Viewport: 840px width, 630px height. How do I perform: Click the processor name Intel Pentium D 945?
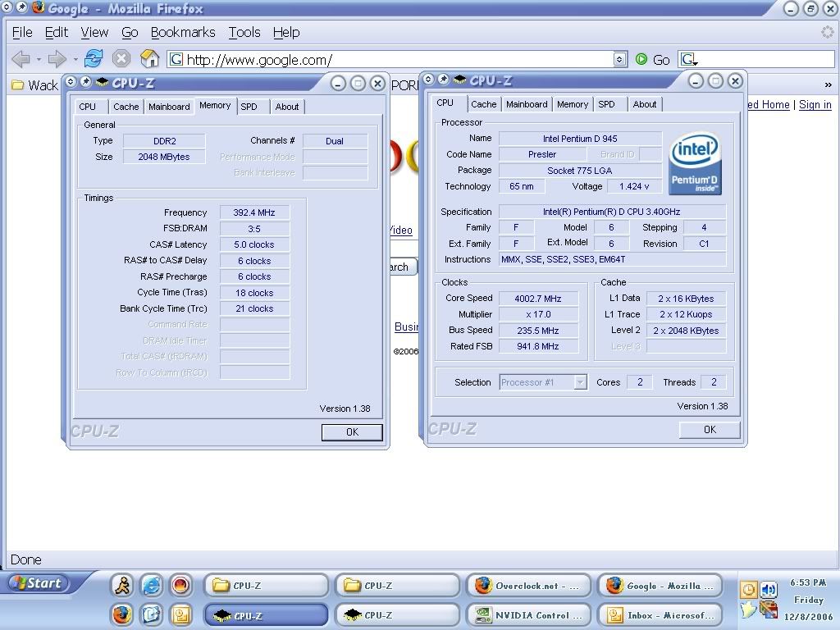pyautogui.click(x=580, y=139)
